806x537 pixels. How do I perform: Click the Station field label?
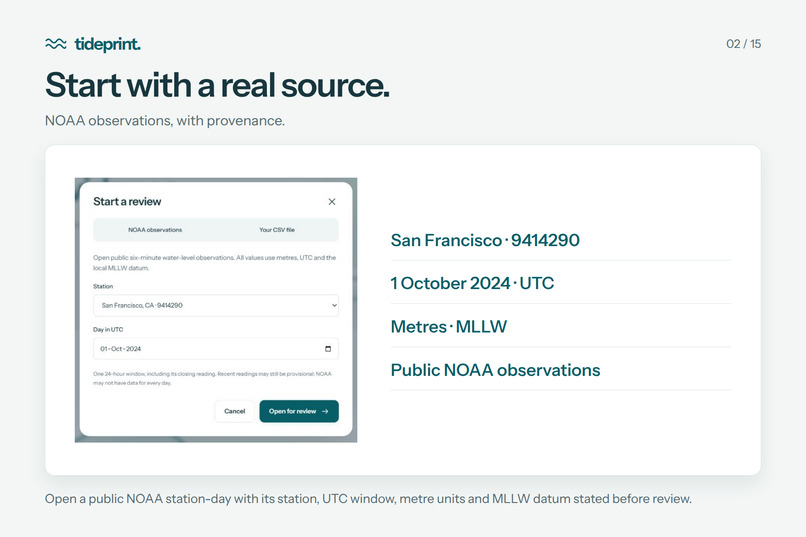[103, 286]
